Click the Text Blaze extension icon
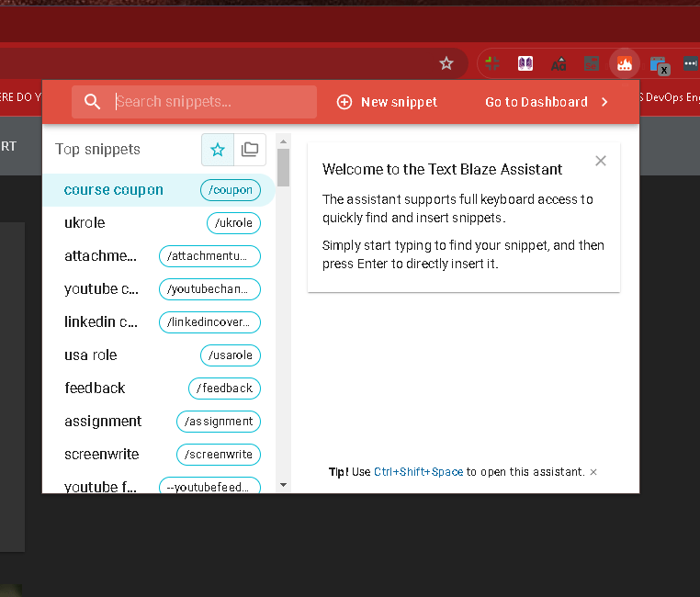700x597 pixels. pos(624,63)
